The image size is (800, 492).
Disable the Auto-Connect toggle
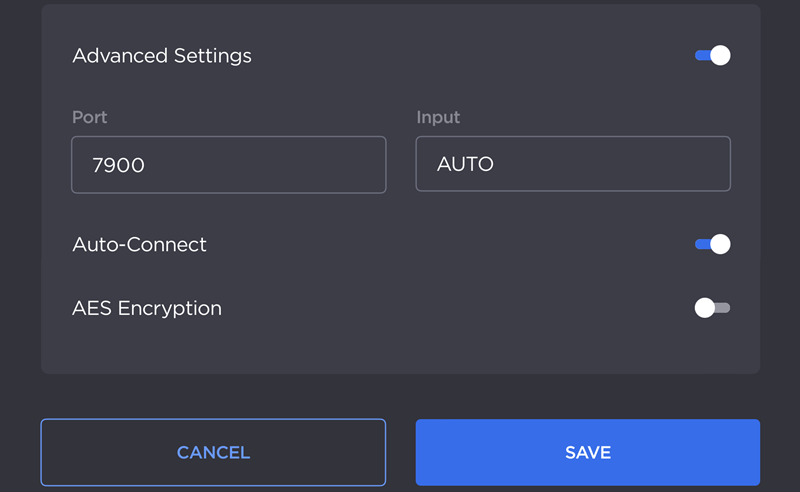tap(712, 244)
